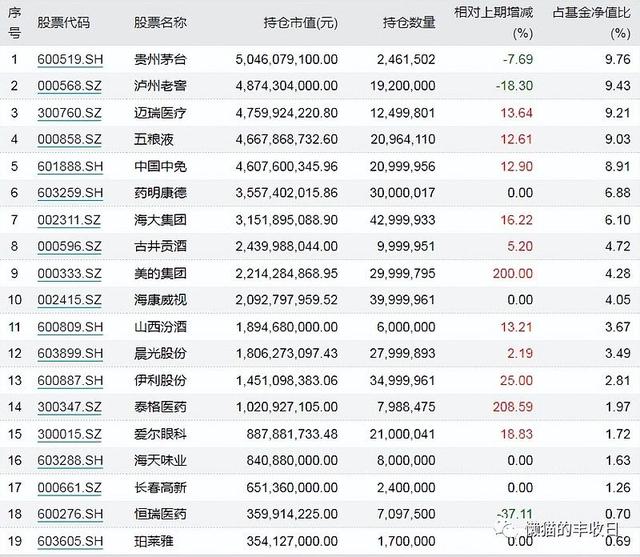
Task: Click market value 5,046,079,100.00
Action: coord(287,60)
